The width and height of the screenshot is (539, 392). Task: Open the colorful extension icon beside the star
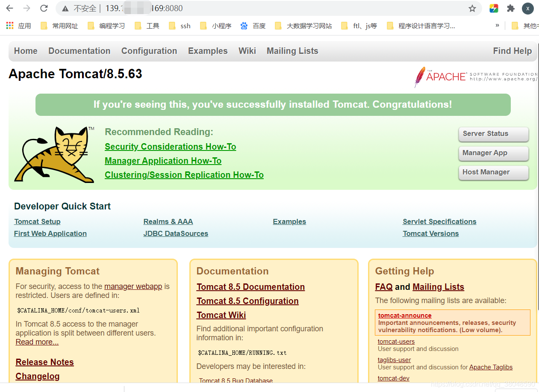[494, 8]
